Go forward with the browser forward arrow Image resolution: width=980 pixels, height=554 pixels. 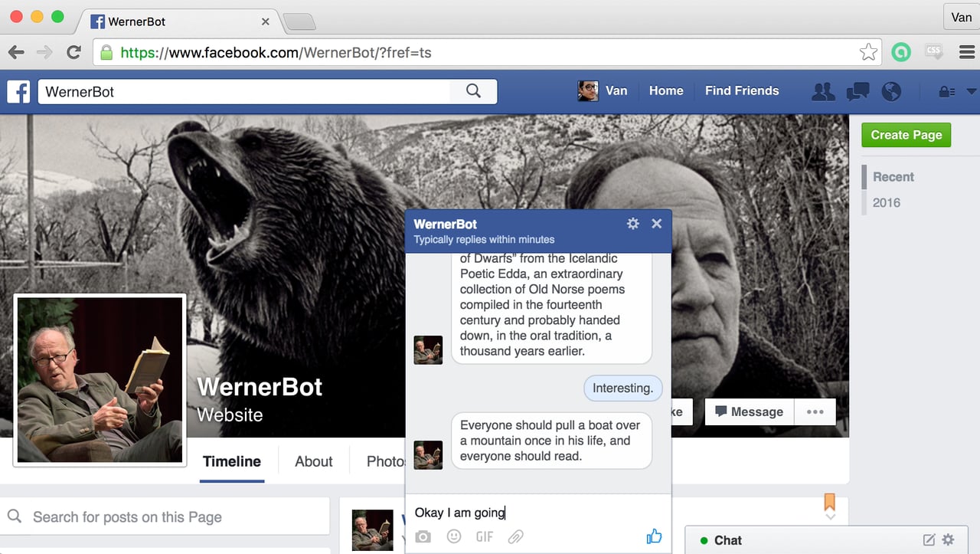click(44, 53)
